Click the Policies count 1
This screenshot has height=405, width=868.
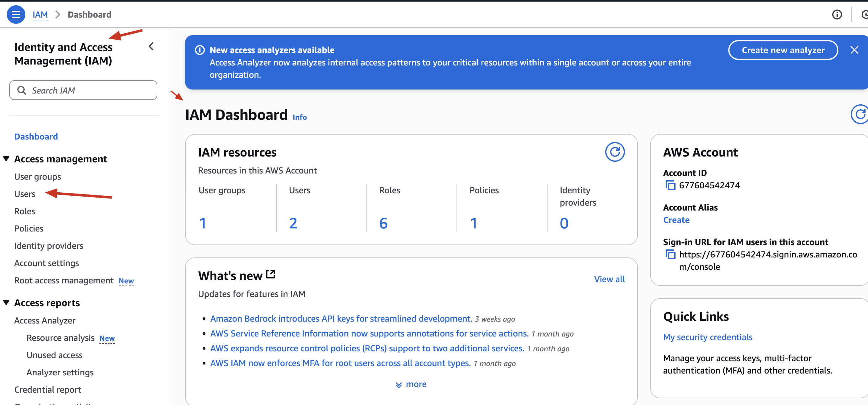tap(473, 223)
